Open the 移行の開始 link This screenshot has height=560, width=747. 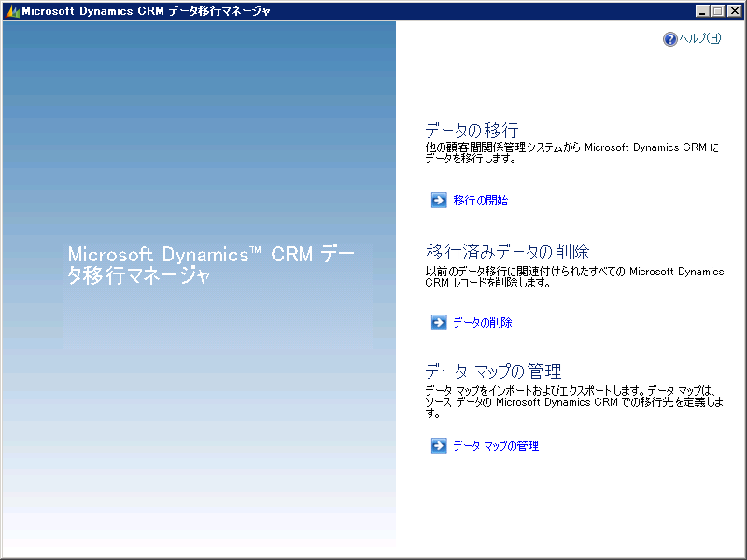[x=480, y=201]
